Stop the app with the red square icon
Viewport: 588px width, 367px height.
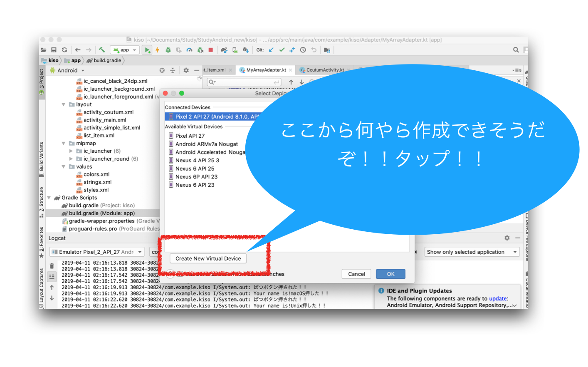(211, 50)
